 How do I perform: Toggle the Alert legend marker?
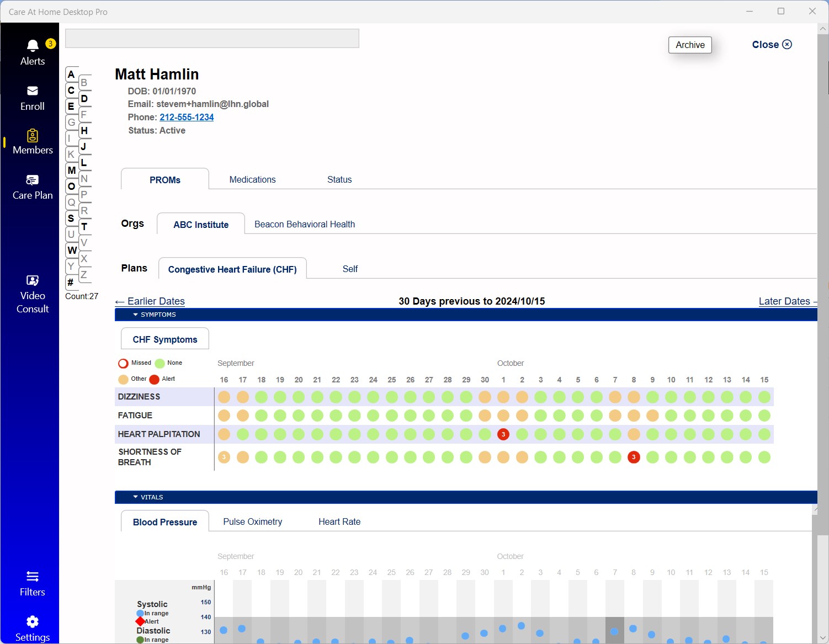click(153, 379)
